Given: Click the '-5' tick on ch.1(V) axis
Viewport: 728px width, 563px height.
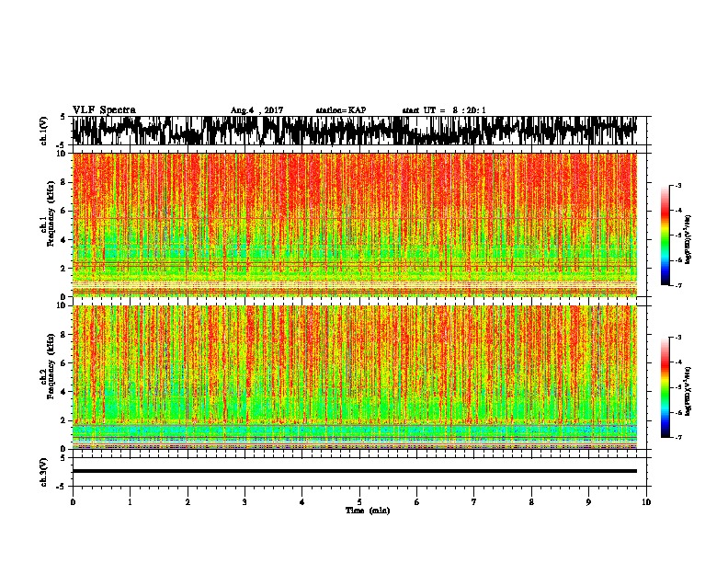Looking at the screenshot, I should click(62, 145).
